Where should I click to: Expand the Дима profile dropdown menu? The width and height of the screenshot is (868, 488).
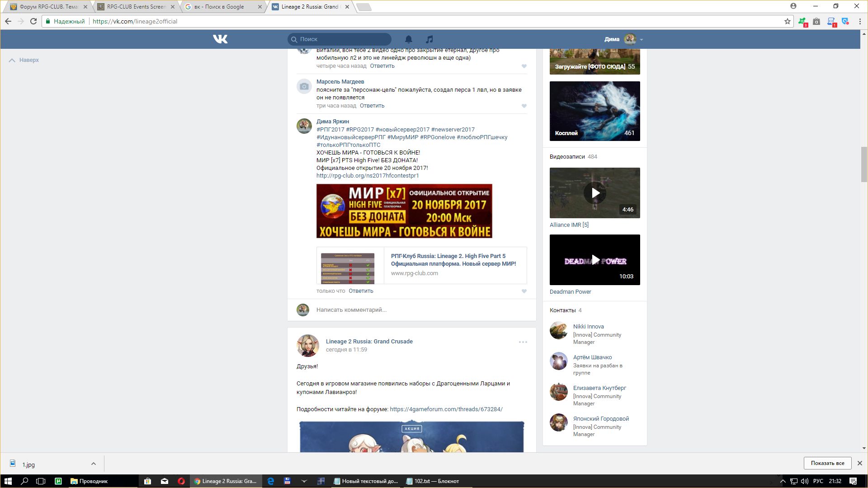[x=641, y=40]
